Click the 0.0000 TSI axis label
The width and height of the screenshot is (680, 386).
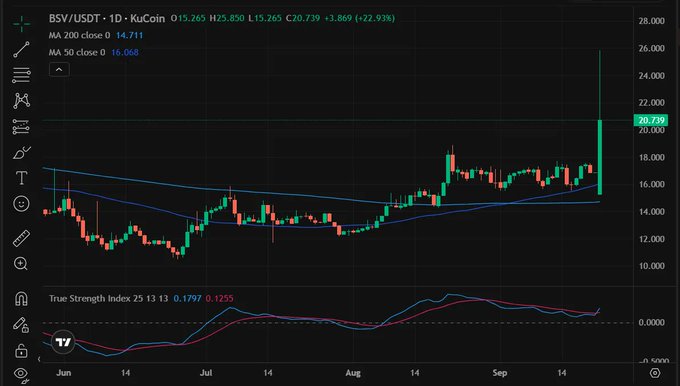pyautogui.click(x=651, y=322)
